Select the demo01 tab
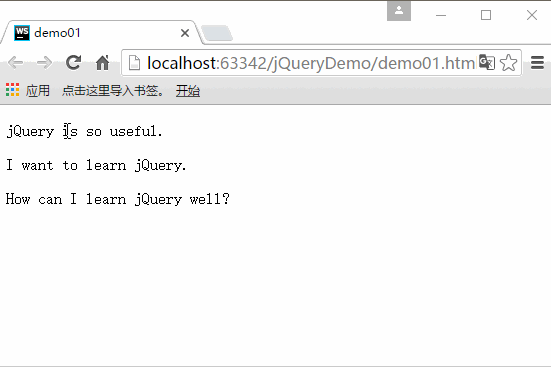551x367 pixels. (x=101, y=33)
